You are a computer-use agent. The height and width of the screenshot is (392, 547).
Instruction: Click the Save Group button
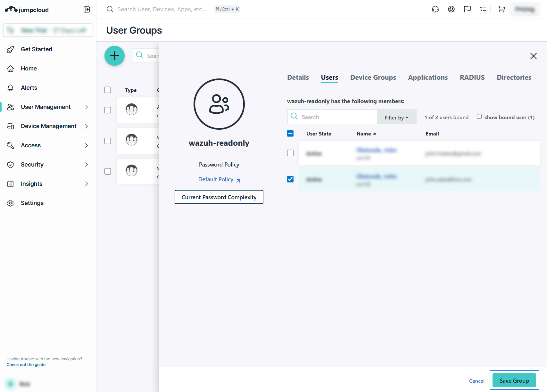[514, 380]
